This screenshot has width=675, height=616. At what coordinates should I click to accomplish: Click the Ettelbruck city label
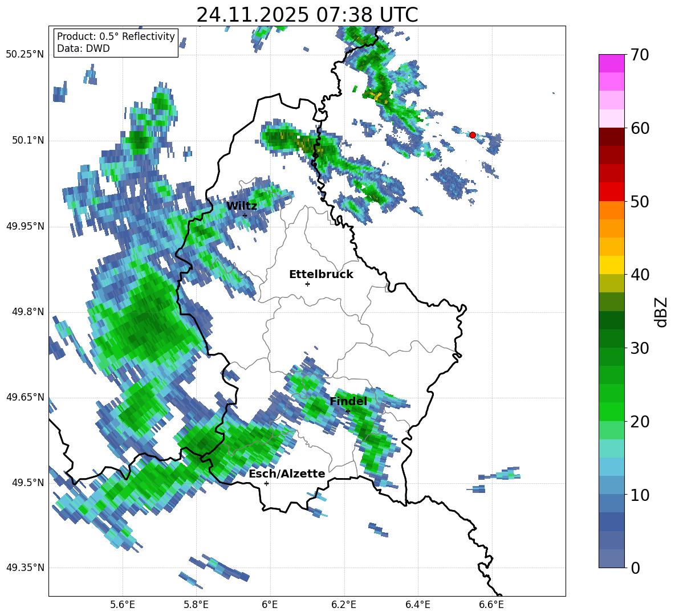(321, 275)
